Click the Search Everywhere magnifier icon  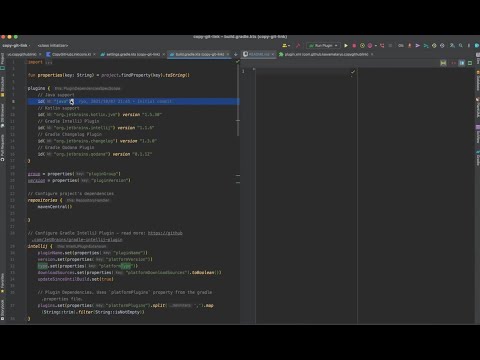point(461,45)
